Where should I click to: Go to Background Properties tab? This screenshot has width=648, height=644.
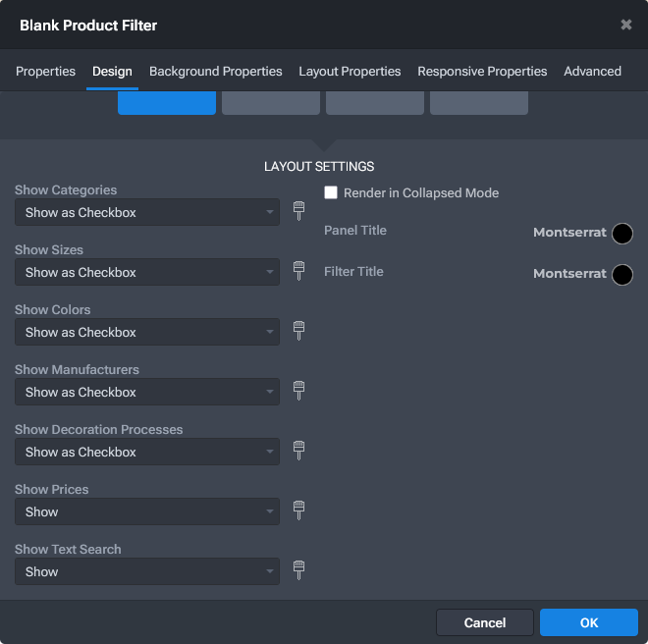[x=216, y=71]
